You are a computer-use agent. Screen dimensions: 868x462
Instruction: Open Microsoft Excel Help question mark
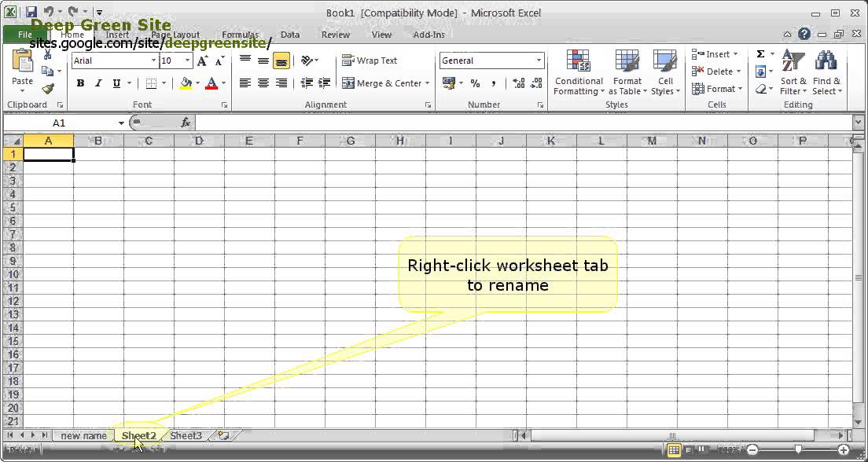(x=804, y=35)
